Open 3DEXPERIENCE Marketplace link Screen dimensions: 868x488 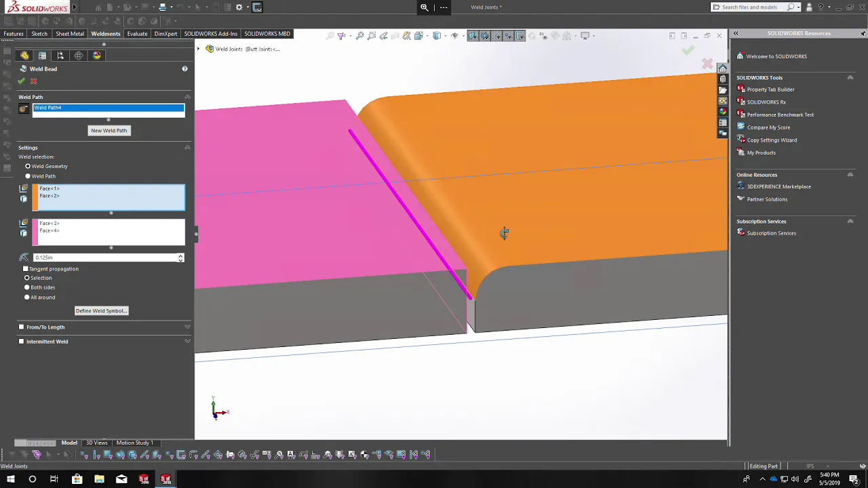click(x=778, y=187)
